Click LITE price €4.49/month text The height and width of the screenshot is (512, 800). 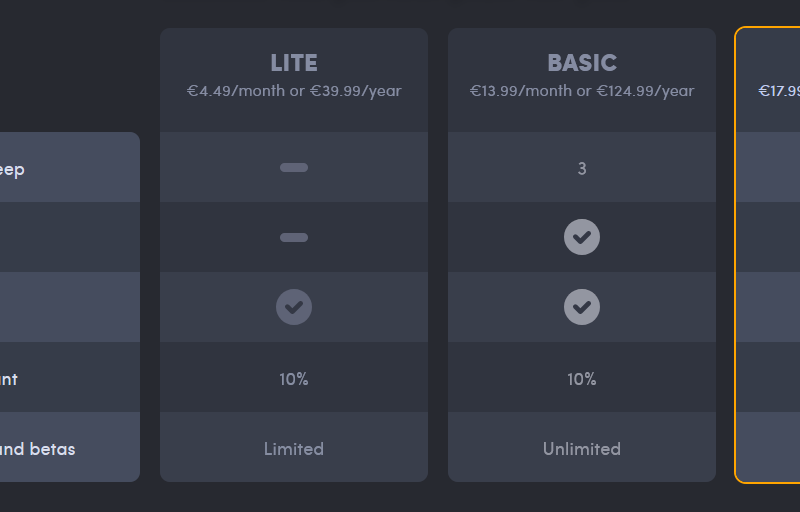tap(294, 91)
